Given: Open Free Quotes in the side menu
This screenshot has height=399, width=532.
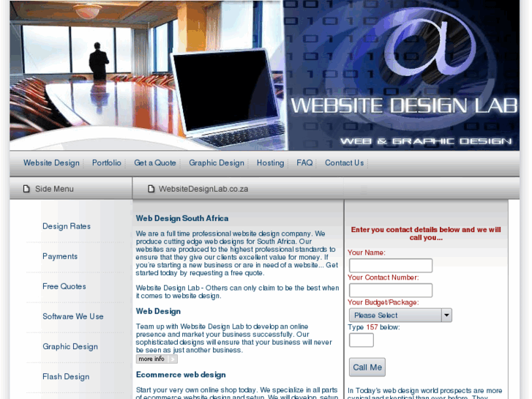Looking at the screenshot, I should [64, 286].
